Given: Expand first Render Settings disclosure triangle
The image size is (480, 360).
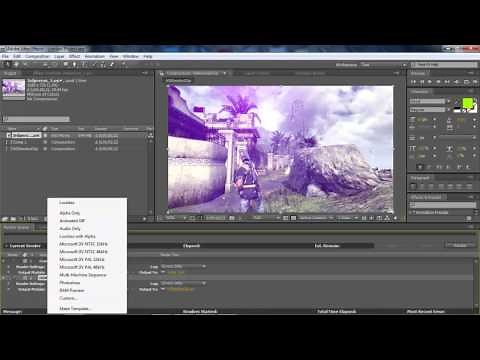Looking at the screenshot, I should (9, 267).
